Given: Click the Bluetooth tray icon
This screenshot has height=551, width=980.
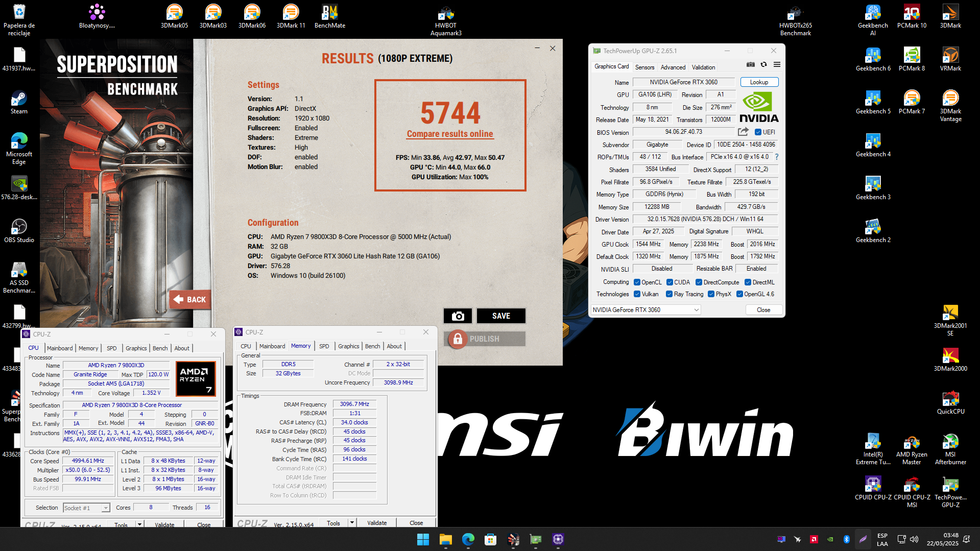Looking at the screenshot, I should [846, 539].
